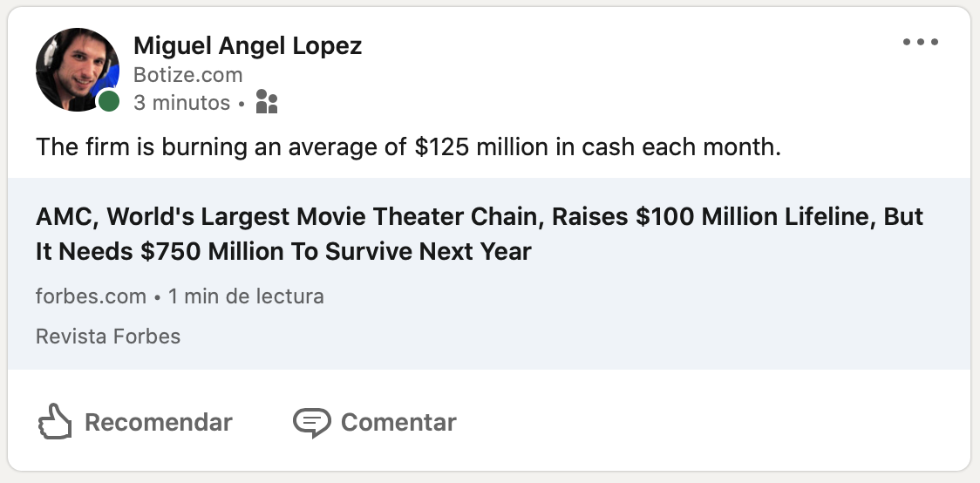Click the green online status dot
The height and width of the screenshot is (483, 980).
click(x=109, y=100)
